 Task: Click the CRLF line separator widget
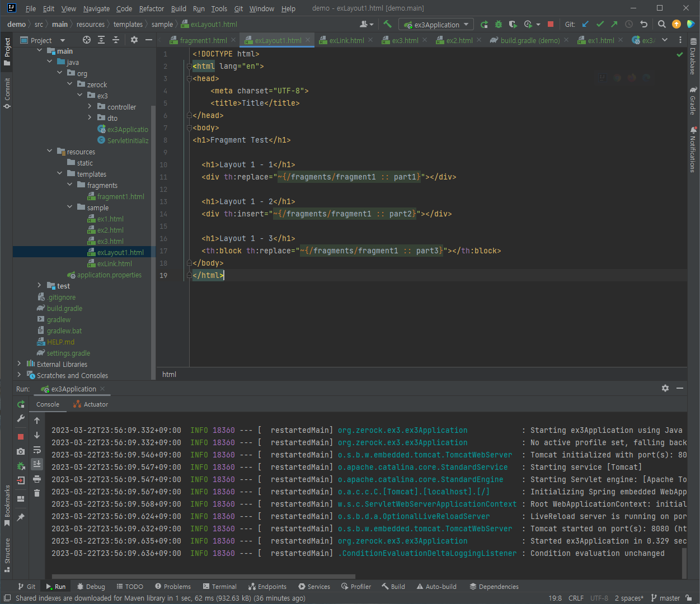(x=576, y=598)
